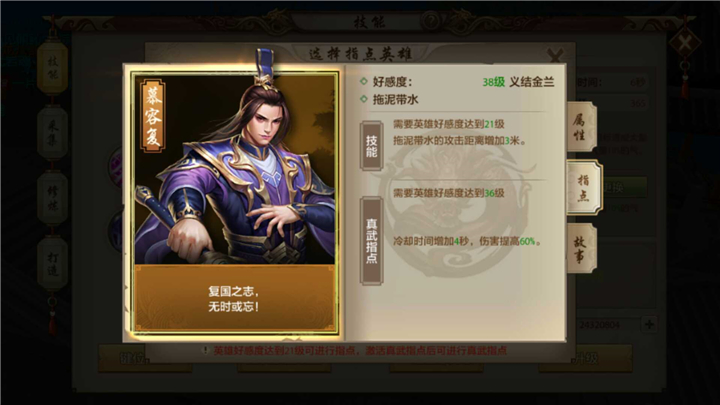Select the 采集 lantern on the left

52,133
